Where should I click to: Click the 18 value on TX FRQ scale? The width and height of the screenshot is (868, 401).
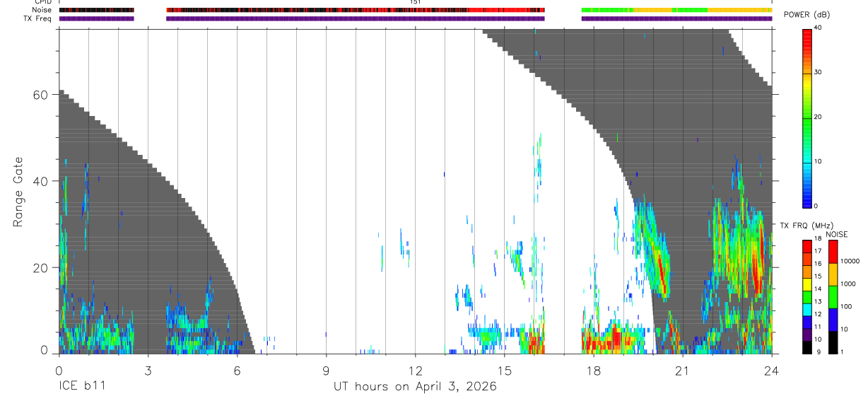tap(819, 240)
